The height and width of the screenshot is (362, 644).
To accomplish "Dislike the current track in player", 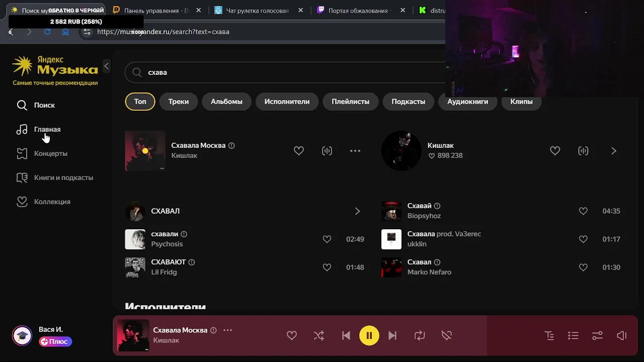I will click(x=447, y=335).
